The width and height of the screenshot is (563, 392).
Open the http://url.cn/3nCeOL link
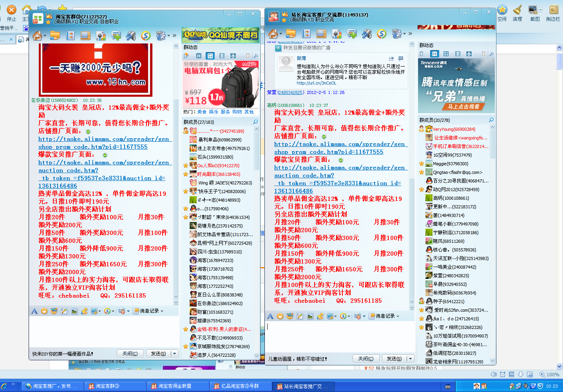[x=316, y=83]
